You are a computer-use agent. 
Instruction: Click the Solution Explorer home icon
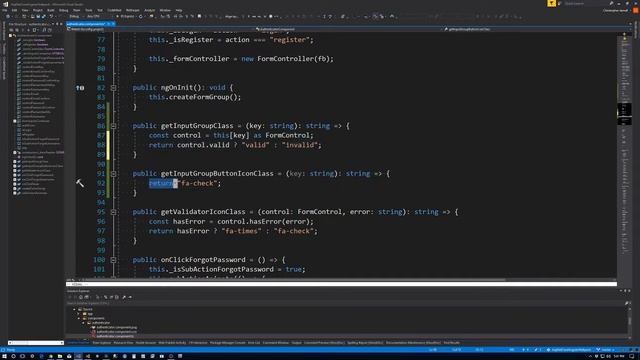(x=80, y=297)
